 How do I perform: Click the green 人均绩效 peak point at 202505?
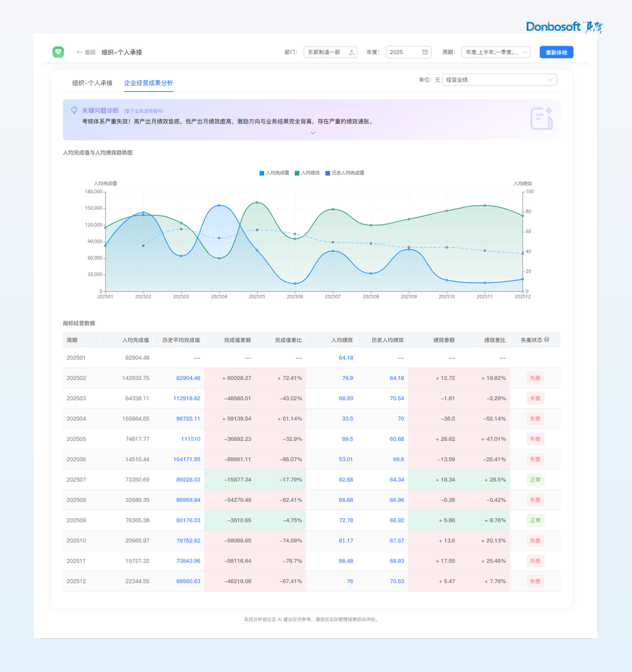pyautogui.click(x=257, y=202)
